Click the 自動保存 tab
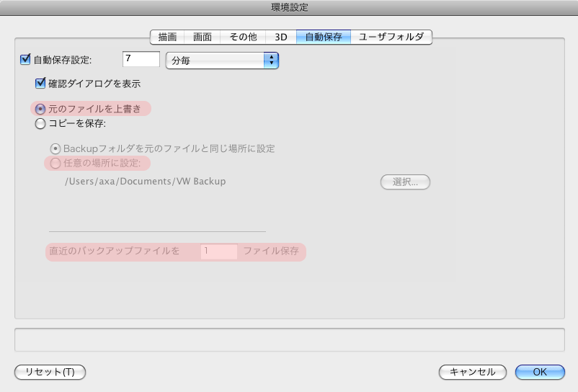This screenshot has height=392, width=578. [x=323, y=37]
